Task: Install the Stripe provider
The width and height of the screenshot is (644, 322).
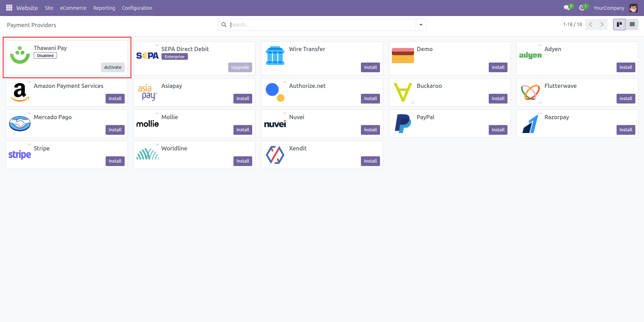Action: click(x=115, y=161)
